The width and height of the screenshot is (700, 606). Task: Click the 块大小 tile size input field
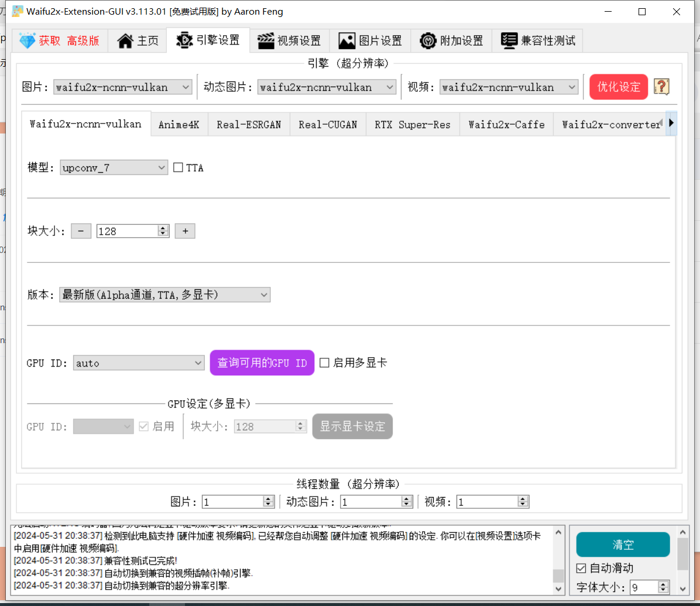[x=127, y=231]
